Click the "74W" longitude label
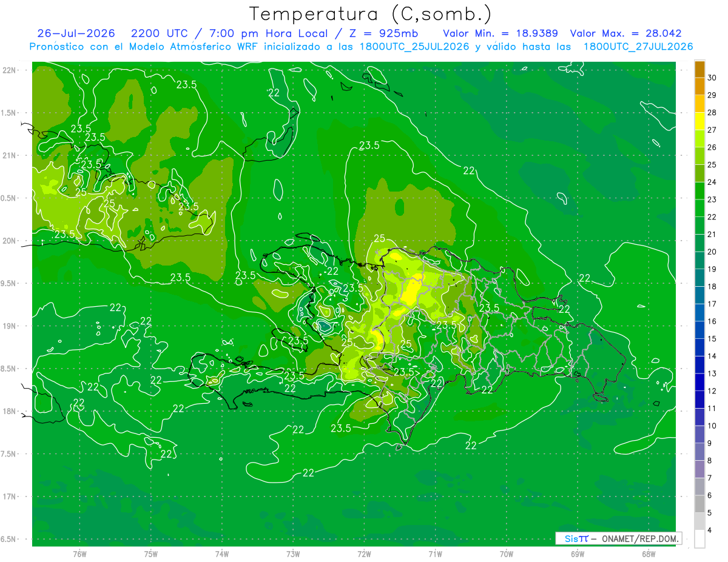Screen dimensions: 728x562 (222, 554)
